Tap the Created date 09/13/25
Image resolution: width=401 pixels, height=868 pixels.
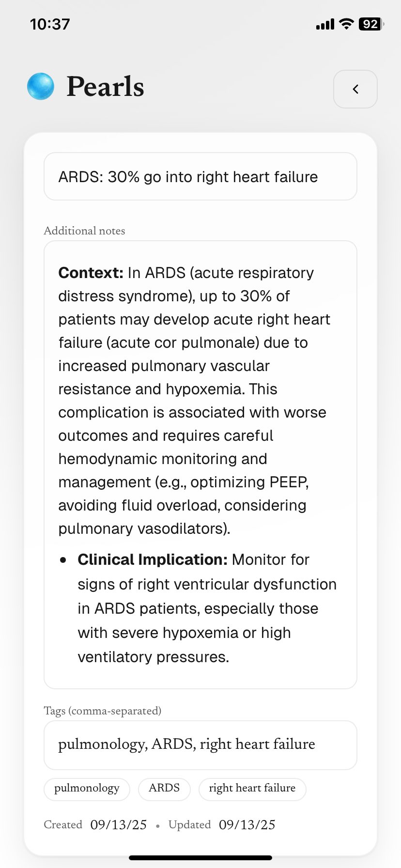click(x=119, y=825)
